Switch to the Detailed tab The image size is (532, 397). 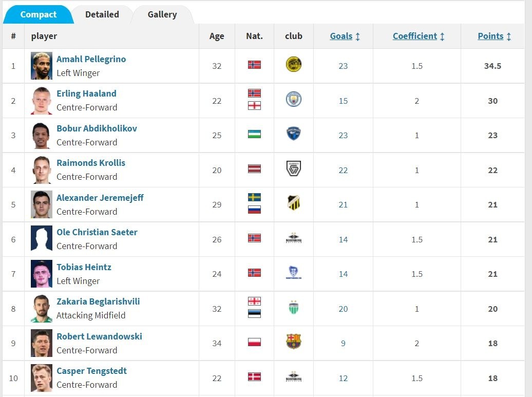coord(102,14)
